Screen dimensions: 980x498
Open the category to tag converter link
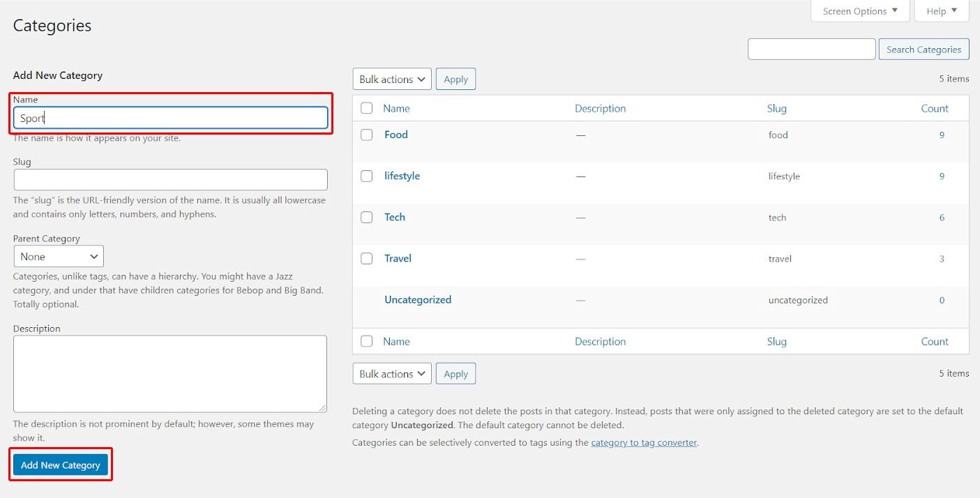643,442
